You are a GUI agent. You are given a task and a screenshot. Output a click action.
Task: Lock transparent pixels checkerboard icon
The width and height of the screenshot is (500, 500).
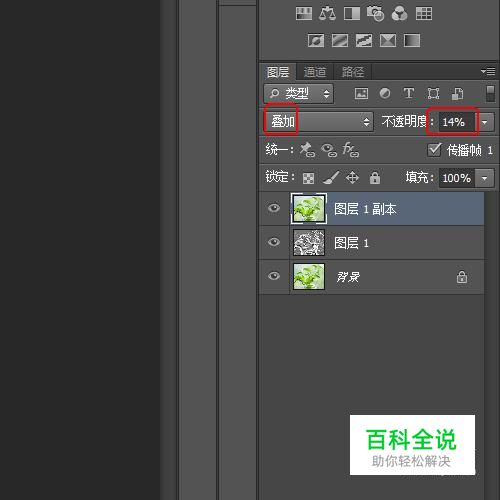point(308,178)
